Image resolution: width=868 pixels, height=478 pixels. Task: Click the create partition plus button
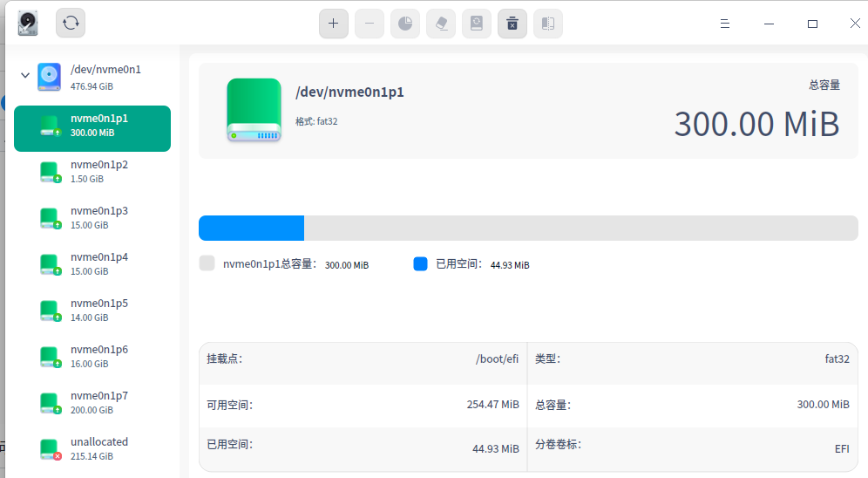[x=333, y=24]
